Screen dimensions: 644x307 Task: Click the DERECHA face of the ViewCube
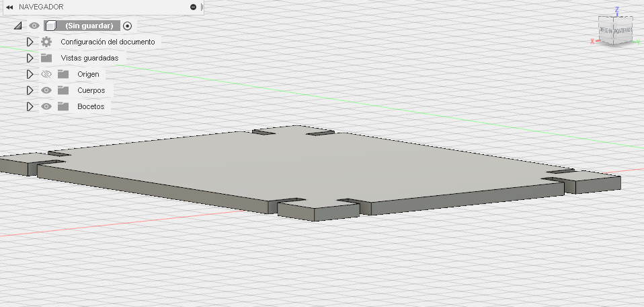606,30
